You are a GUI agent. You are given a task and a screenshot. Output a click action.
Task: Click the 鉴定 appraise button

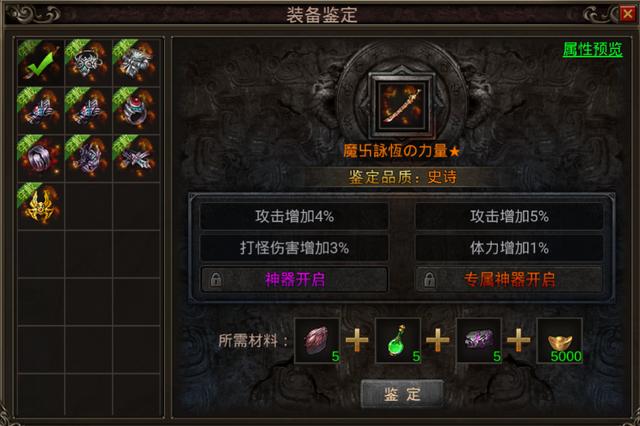402,394
